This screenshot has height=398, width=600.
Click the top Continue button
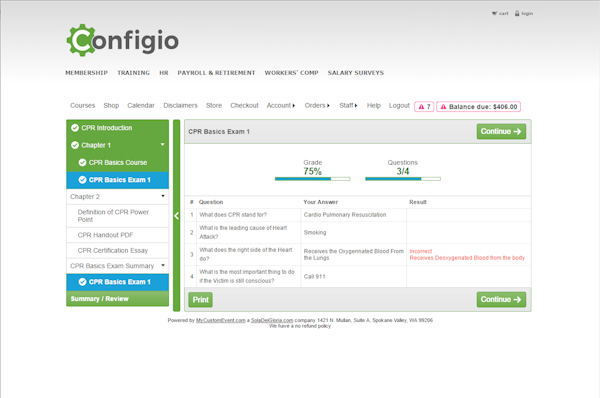click(501, 131)
